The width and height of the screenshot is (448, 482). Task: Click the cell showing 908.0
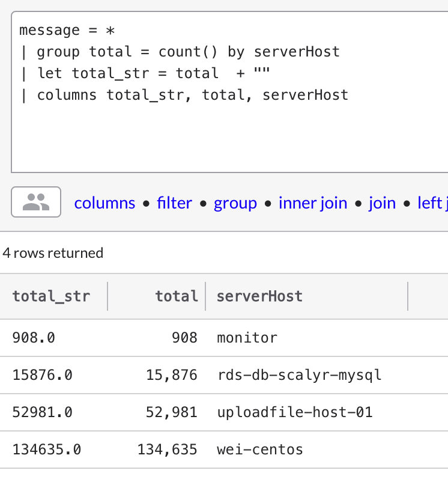click(33, 338)
